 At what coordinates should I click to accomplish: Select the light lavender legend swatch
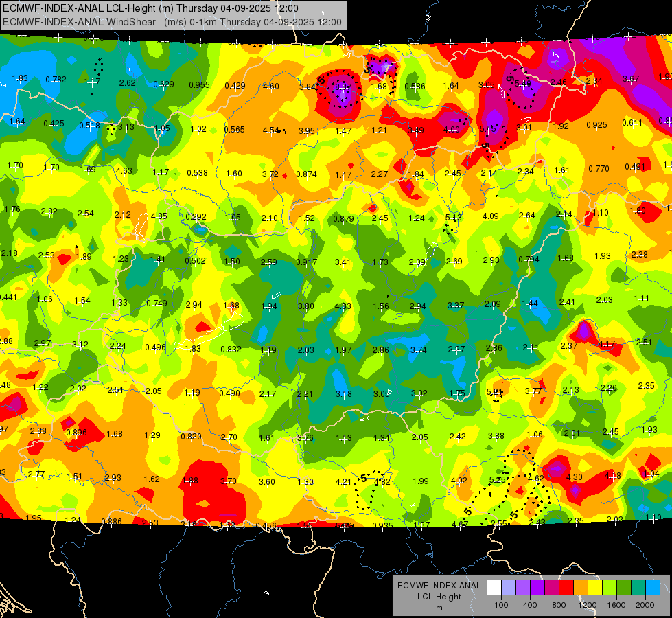click(x=509, y=588)
